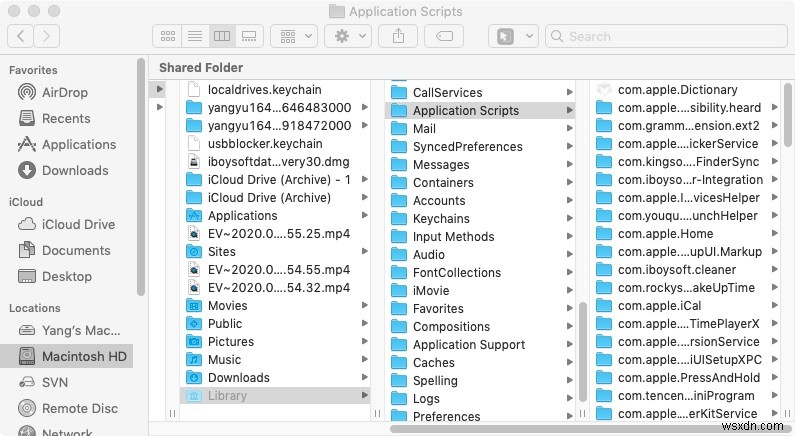Expand the Application Support folder arrow

[569, 344]
